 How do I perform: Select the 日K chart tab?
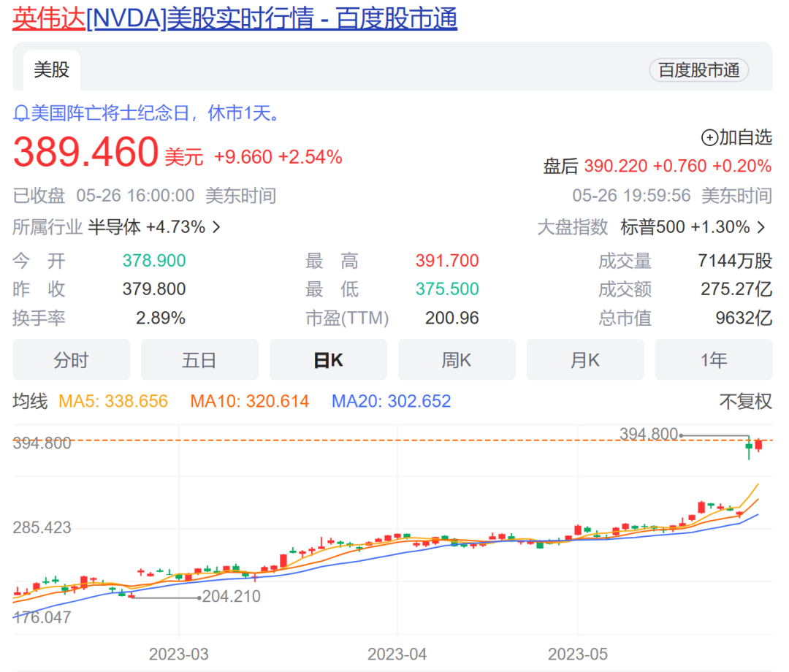tap(328, 359)
